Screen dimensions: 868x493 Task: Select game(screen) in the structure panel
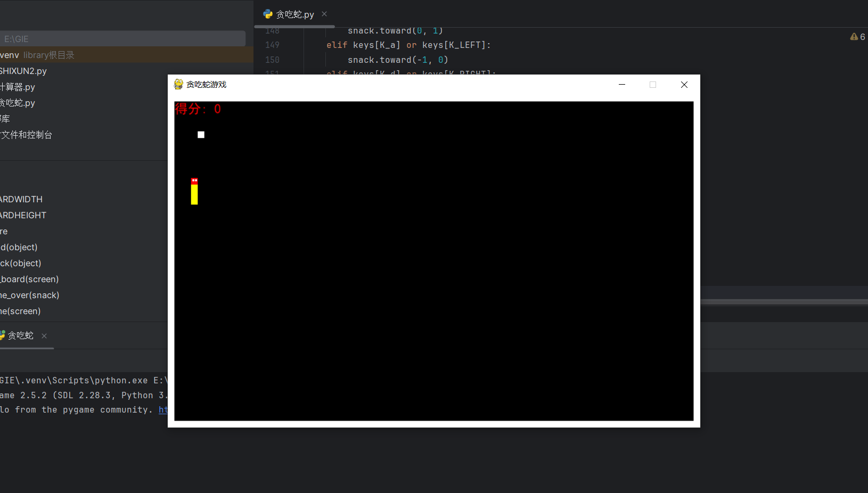point(20,311)
